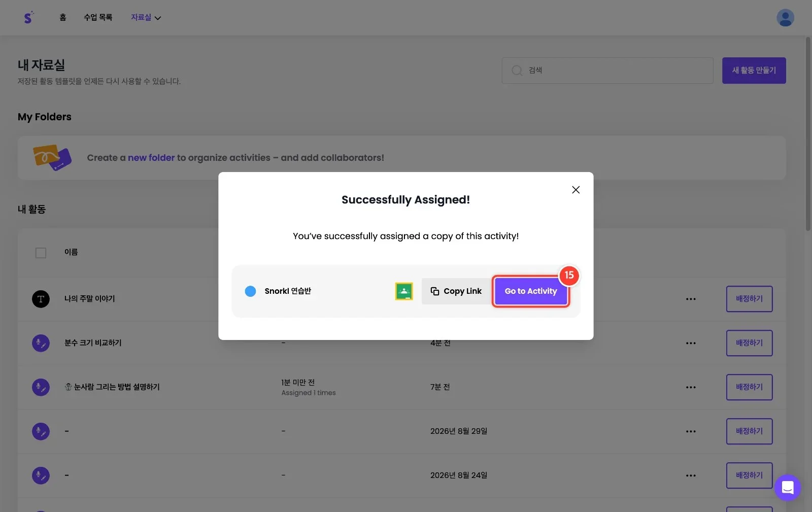The image size is (812, 512).
Task: Click into the 검색 search field
Action: click(x=607, y=71)
